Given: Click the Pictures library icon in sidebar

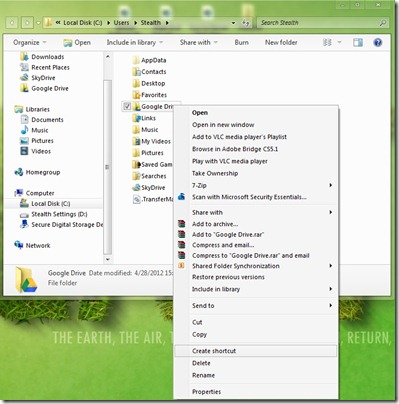Looking at the screenshot, I should 24,141.
